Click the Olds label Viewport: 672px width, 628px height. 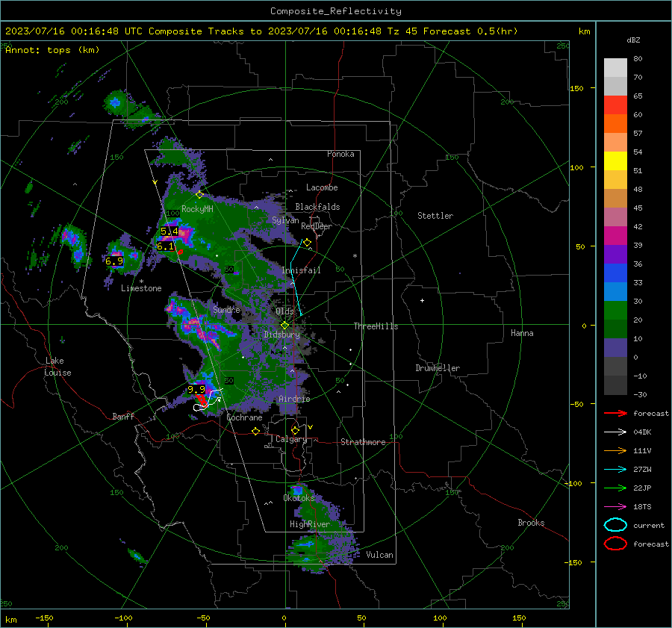point(284,311)
